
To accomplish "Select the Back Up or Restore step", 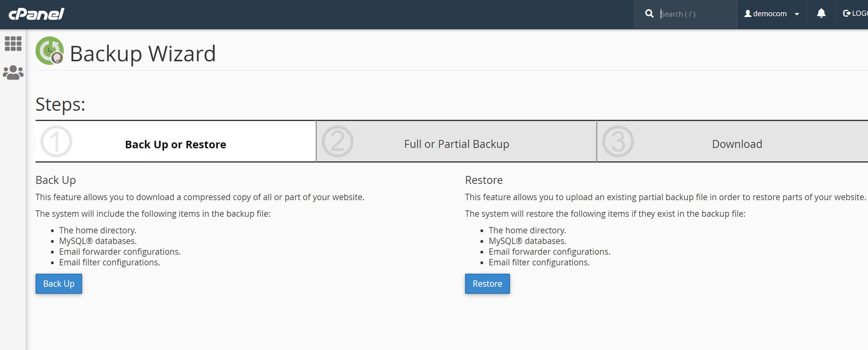I will click(x=175, y=144).
